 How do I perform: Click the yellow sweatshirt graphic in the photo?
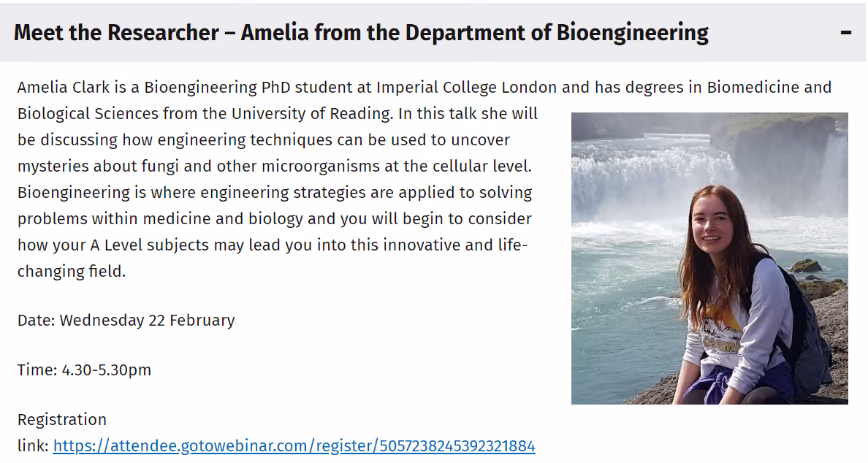coord(720,332)
